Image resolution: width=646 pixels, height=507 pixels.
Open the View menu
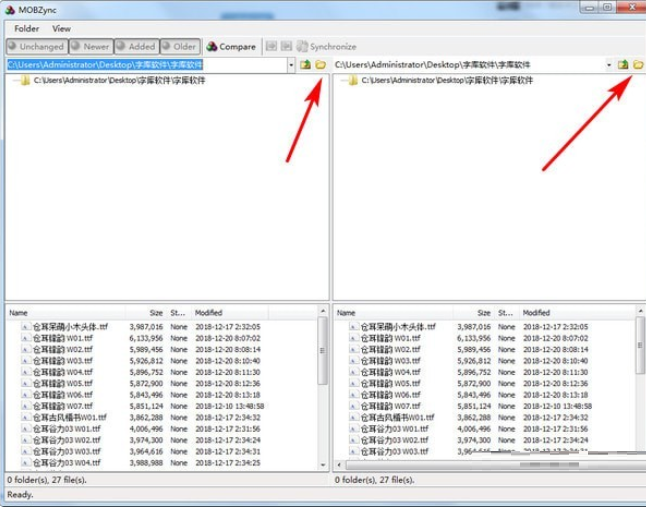pos(61,29)
